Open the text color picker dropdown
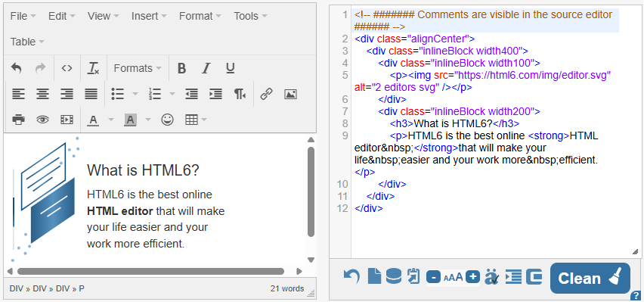Viewport: 644px width, 302px height. coord(110,120)
